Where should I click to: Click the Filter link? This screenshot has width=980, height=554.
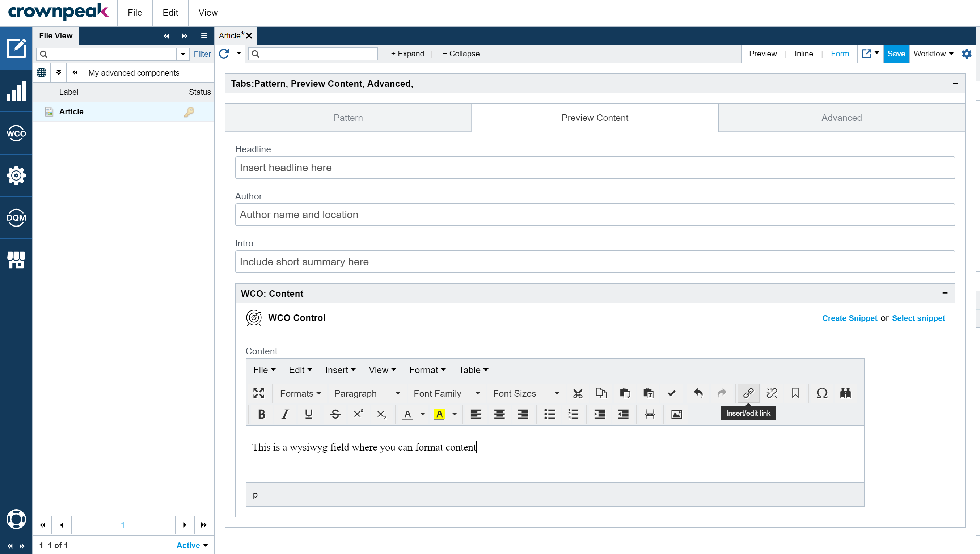(202, 54)
